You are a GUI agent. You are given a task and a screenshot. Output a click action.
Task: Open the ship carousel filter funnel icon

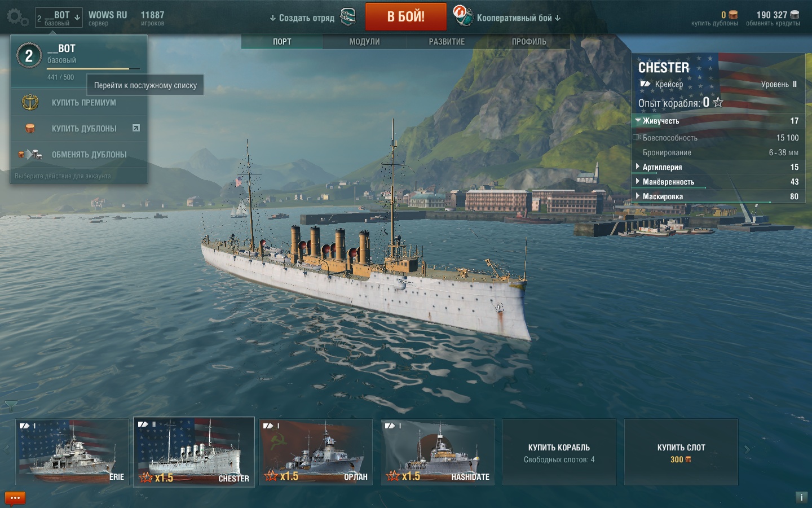tap(11, 405)
